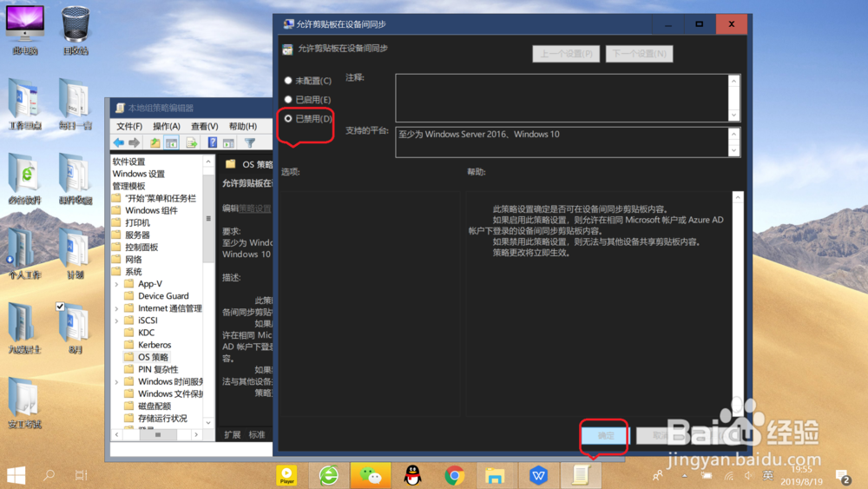This screenshot has width=868, height=489.
Task: Open 文件(F) menu in policy editor
Action: [129, 126]
